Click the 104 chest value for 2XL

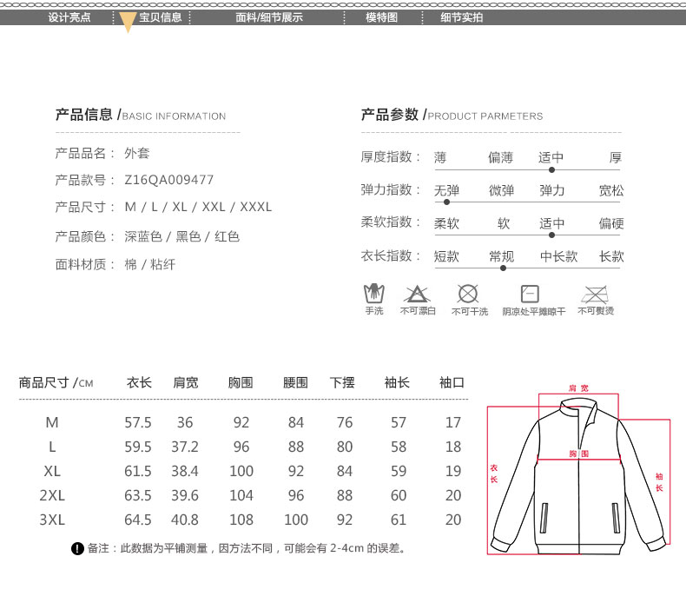tap(241, 495)
